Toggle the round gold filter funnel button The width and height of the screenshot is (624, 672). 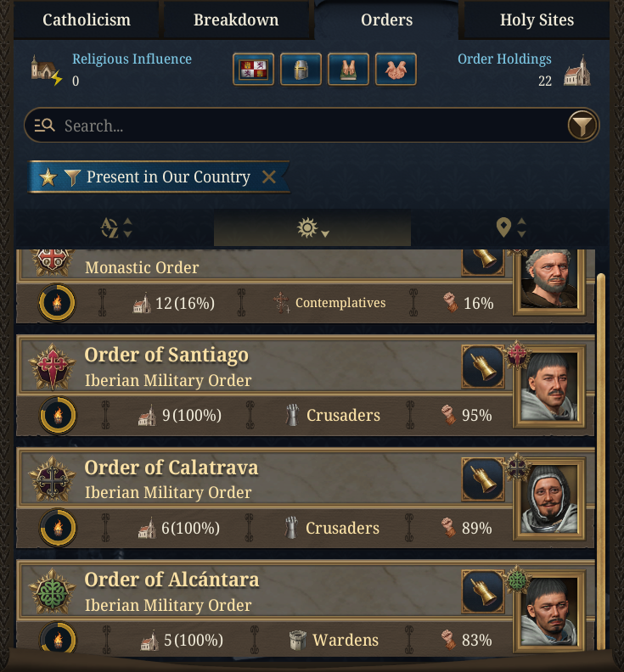(x=582, y=125)
